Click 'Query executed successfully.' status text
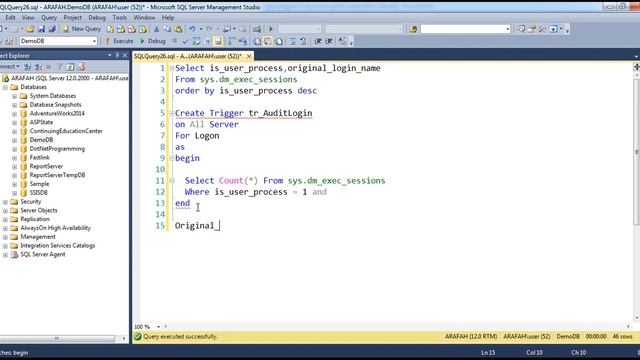The height and width of the screenshot is (360, 640). coord(180,337)
